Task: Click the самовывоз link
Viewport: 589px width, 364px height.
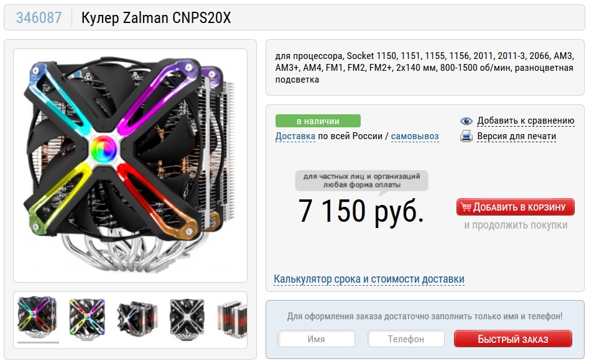Action: 415,136
